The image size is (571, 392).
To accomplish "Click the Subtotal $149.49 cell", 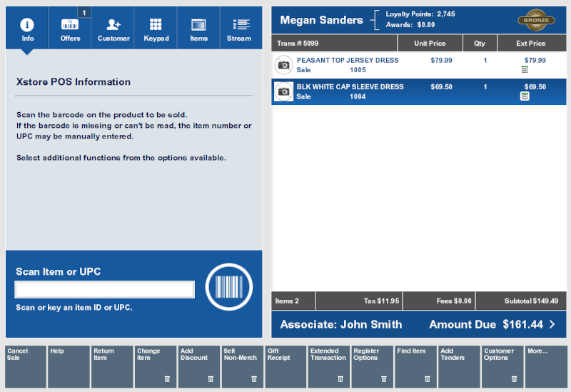I will coord(521,301).
